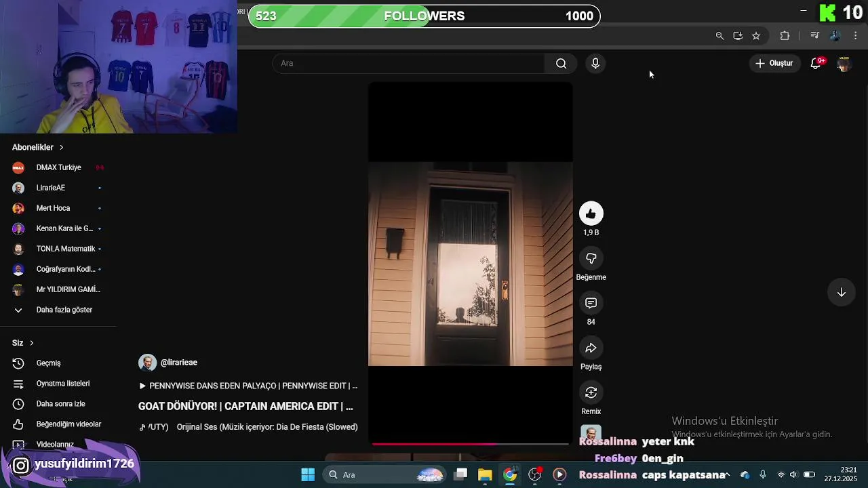This screenshot has width=868, height=488.
Task: Open linked PENNYWISE DANS EDEN PALYAÇO video
Action: (248, 386)
